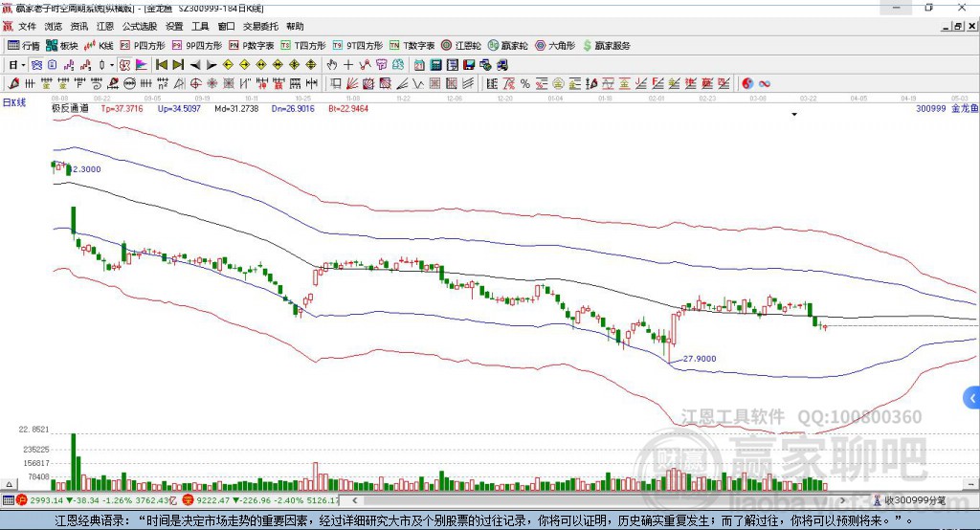The height and width of the screenshot is (530, 980).
Task: Open the 六角形 tool
Action: click(555, 46)
